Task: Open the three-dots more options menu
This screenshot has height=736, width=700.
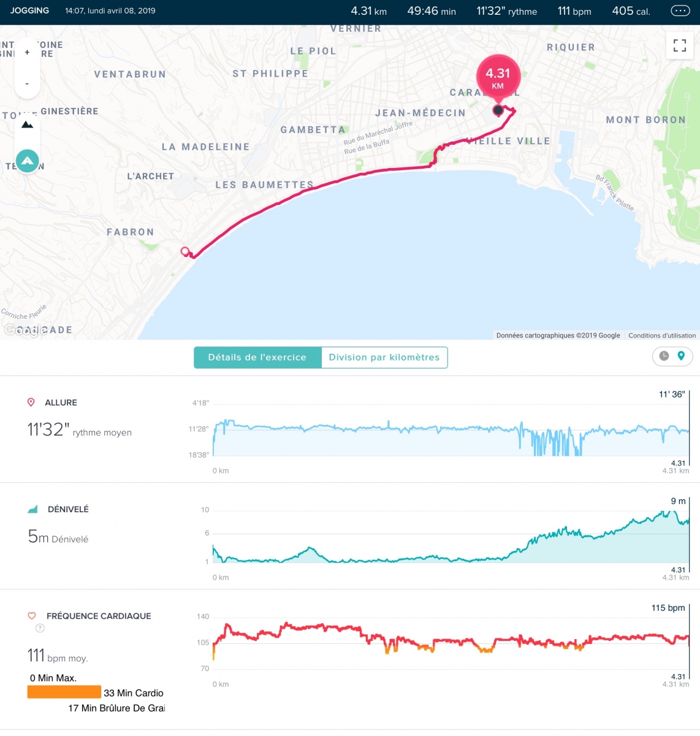Action: click(680, 11)
